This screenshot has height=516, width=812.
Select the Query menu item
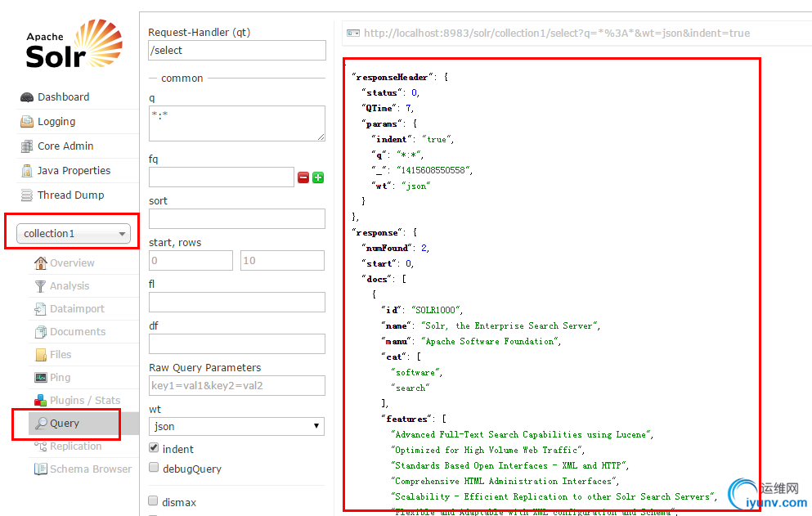coord(65,424)
